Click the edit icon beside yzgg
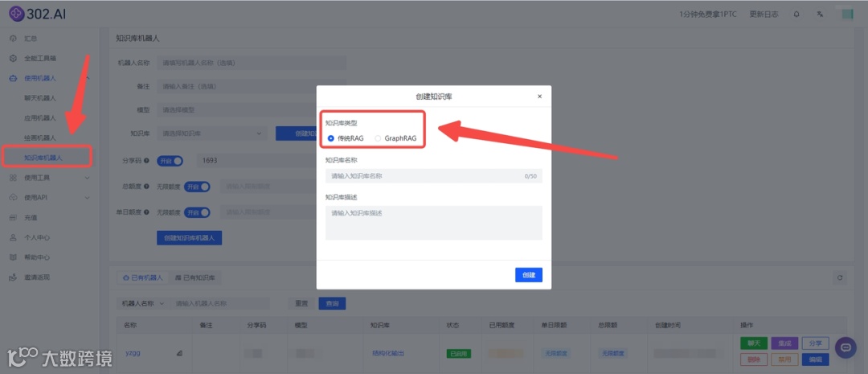Viewport: 868px width, 374px height. pos(178,353)
